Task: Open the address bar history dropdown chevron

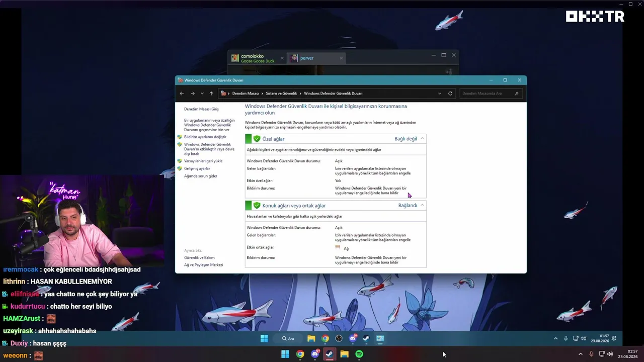Action: pos(440,94)
